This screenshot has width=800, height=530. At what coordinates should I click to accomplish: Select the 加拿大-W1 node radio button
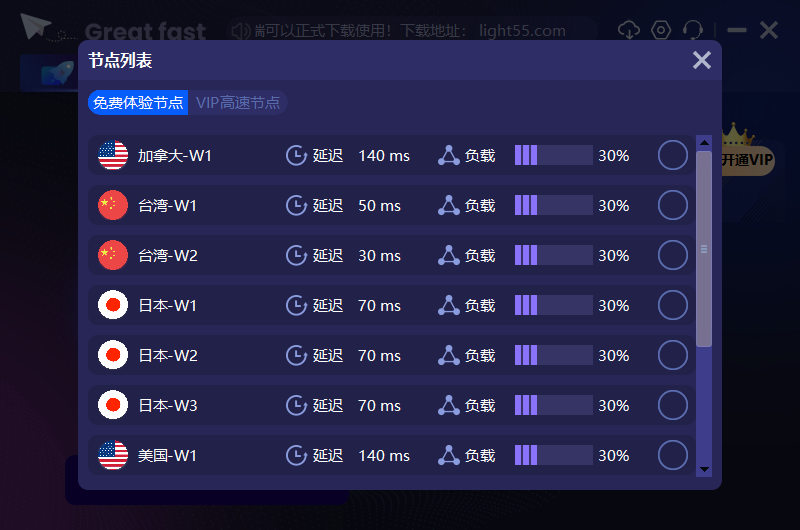click(x=672, y=155)
